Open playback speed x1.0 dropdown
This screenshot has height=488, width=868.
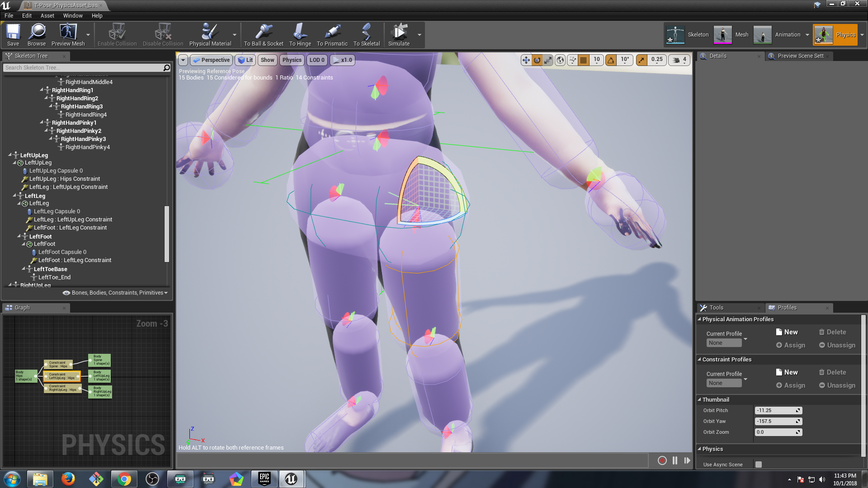tap(342, 60)
